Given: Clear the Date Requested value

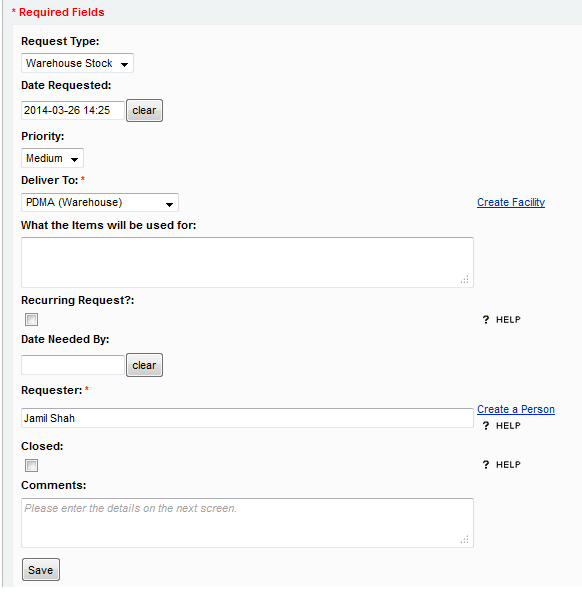Looking at the screenshot, I should (x=144, y=110).
